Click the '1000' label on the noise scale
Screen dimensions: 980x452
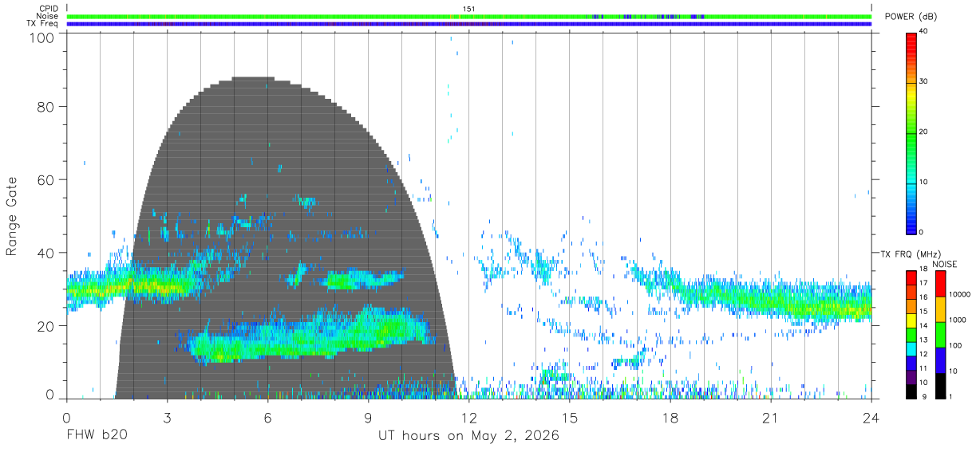957,320
